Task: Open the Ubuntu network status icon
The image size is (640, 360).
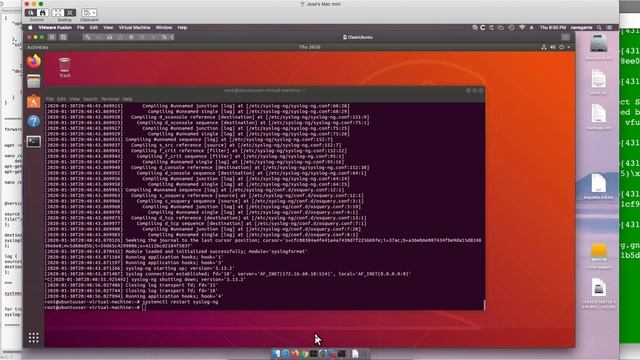Action: coord(544,47)
